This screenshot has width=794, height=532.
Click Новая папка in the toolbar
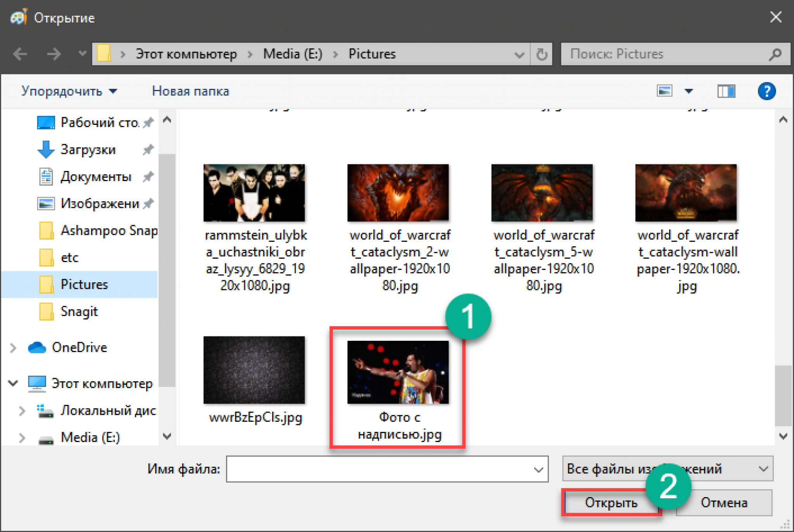pyautogui.click(x=190, y=92)
